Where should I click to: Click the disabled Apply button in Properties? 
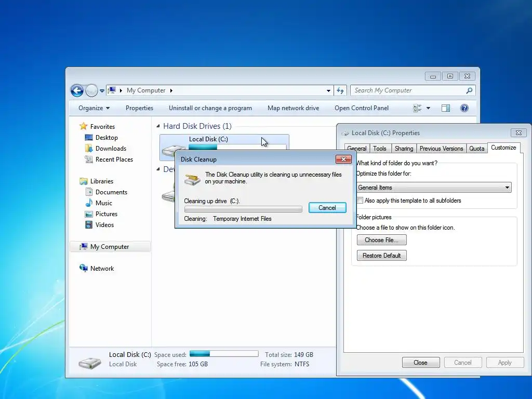pyautogui.click(x=505, y=363)
